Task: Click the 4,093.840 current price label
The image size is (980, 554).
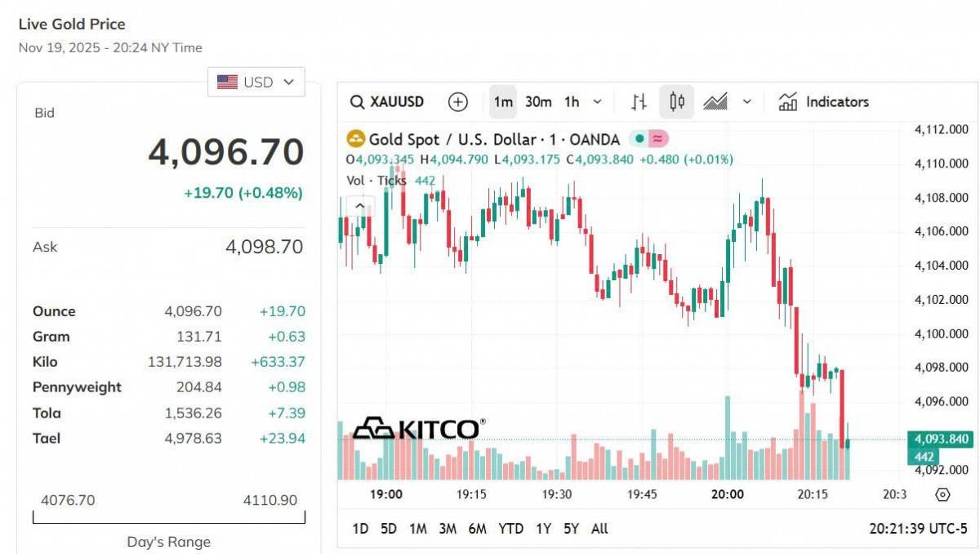Action: 941,440
